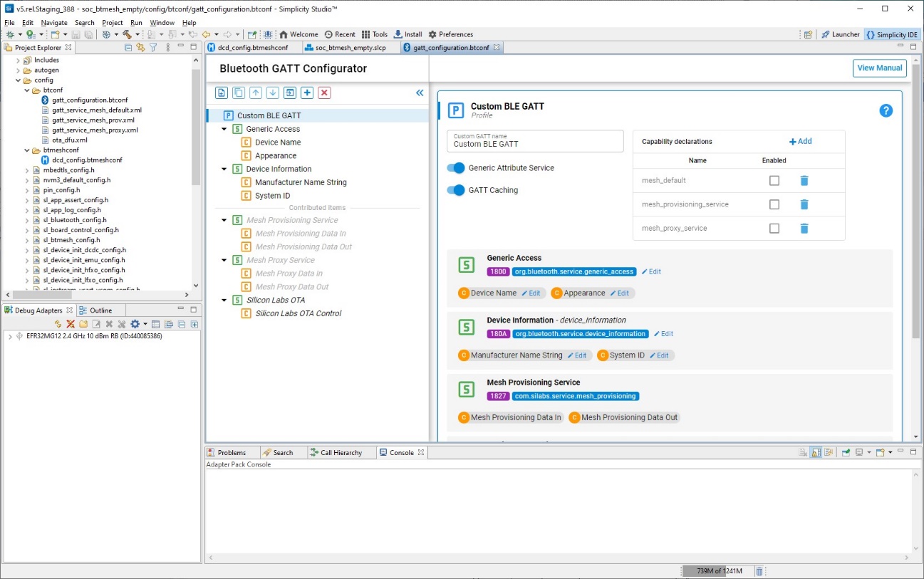Expand Includes folder in Project Explorer
The height and width of the screenshot is (579, 924).
coord(18,61)
